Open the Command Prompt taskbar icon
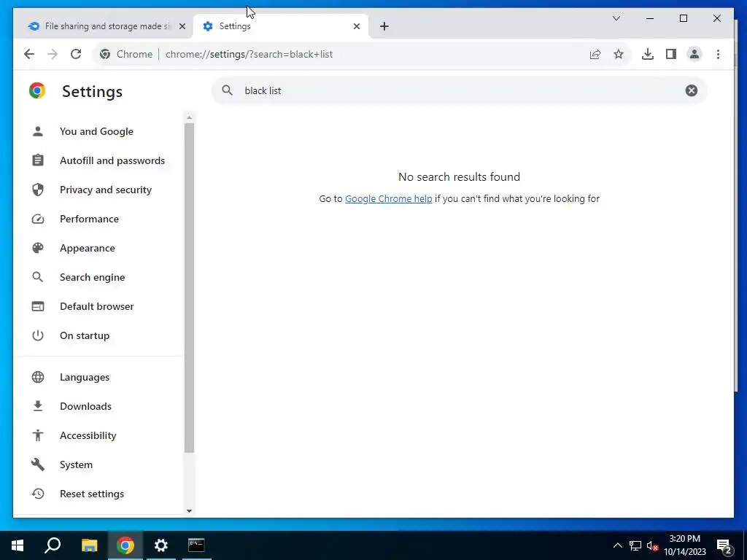This screenshot has height=560, width=747. (x=196, y=545)
